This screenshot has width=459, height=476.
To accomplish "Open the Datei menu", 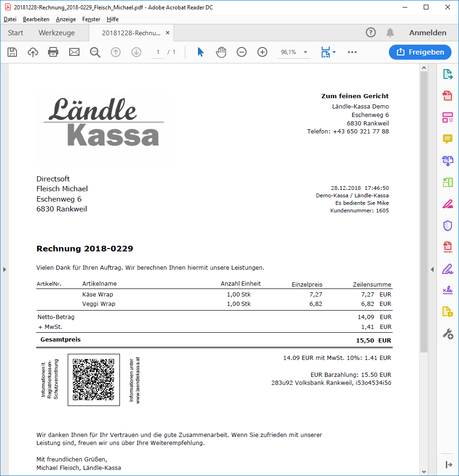I will (x=10, y=19).
